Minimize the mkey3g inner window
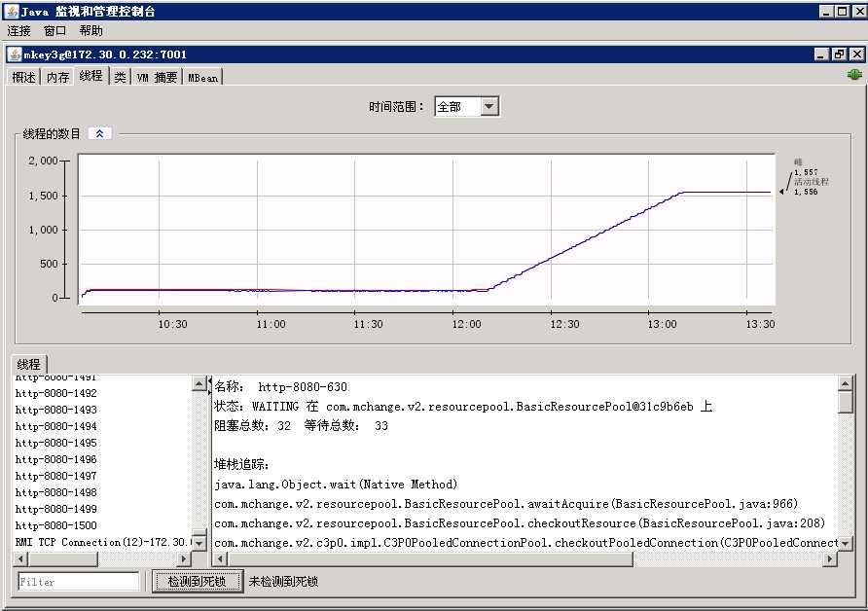Screen dimensions: 868x611 822,54
